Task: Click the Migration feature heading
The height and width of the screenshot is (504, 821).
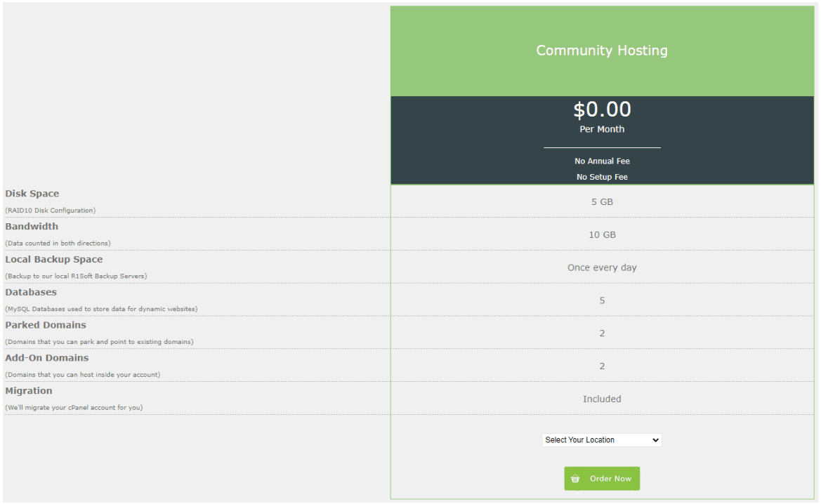Action: click(28, 391)
